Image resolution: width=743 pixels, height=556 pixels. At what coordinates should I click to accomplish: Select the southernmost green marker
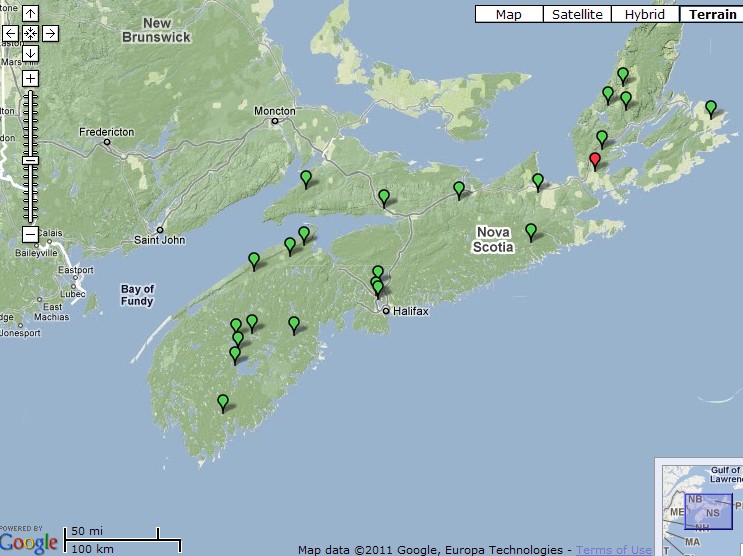[x=223, y=402]
